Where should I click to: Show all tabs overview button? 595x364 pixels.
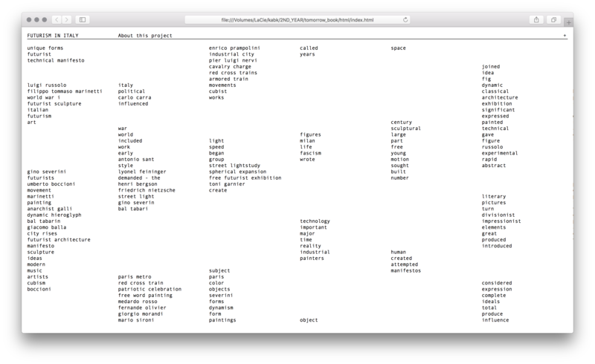point(553,20)
